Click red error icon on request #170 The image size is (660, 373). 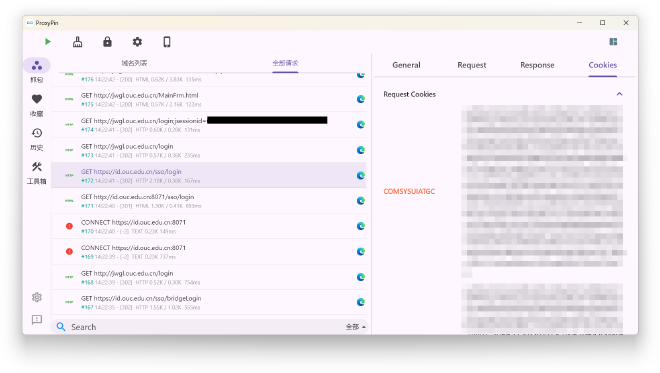(69, 226)
